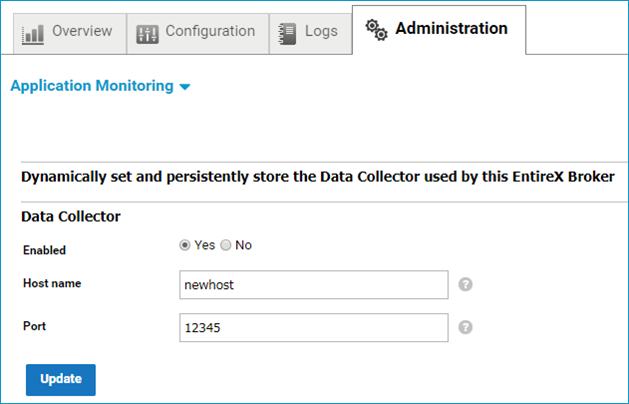Select the Administration tab label
The width and height of the screenshot is (629, 404).
click(451, 28)
